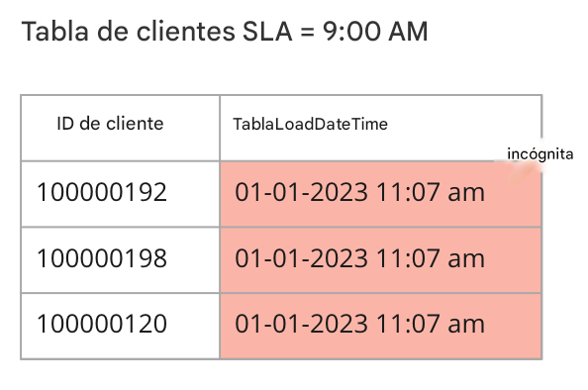Click the arrow beneath the incógnita label
The height and width of the screenshot is (390, 588).
(522, 174)
